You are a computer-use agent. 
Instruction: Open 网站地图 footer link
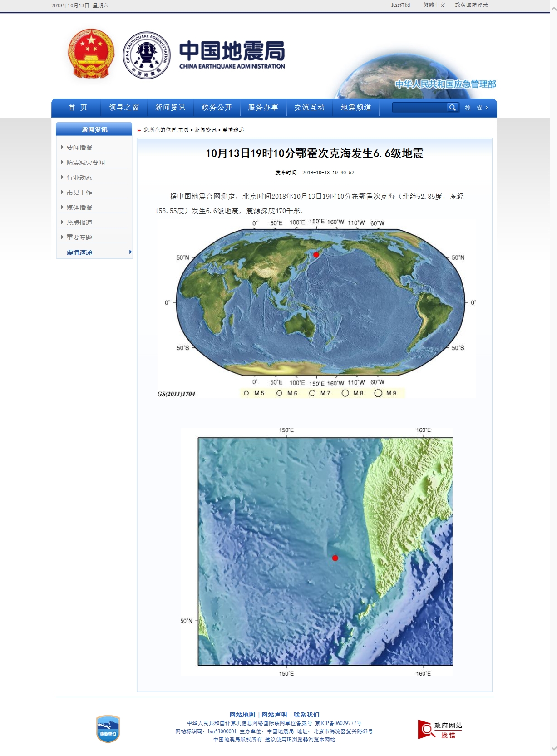tap(242, 715)
